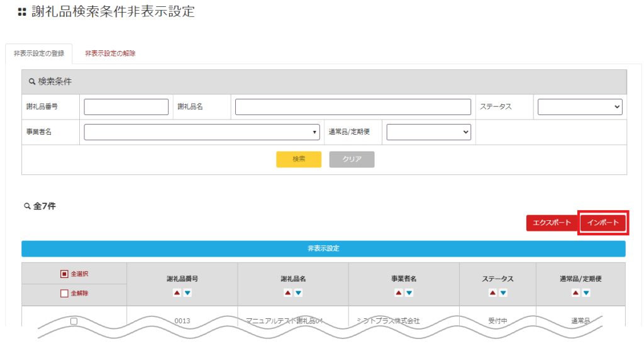644x351 pixels.
Task: Click the red インポート button
Action: [x=602, y=223]
